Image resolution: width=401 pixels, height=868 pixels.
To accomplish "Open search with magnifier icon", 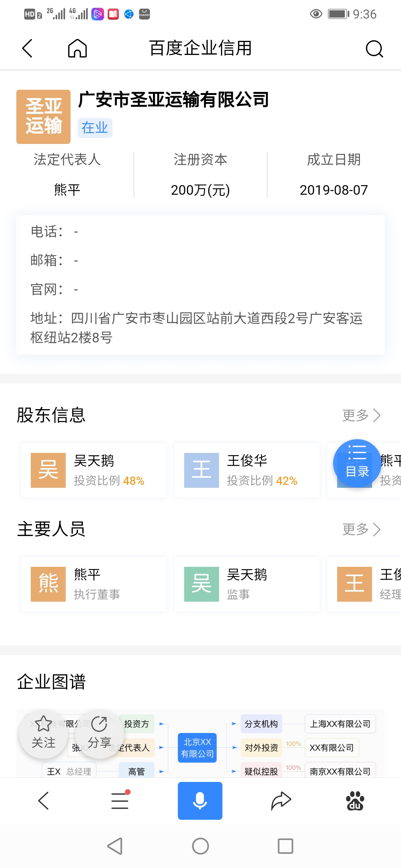I will point(374,49).
